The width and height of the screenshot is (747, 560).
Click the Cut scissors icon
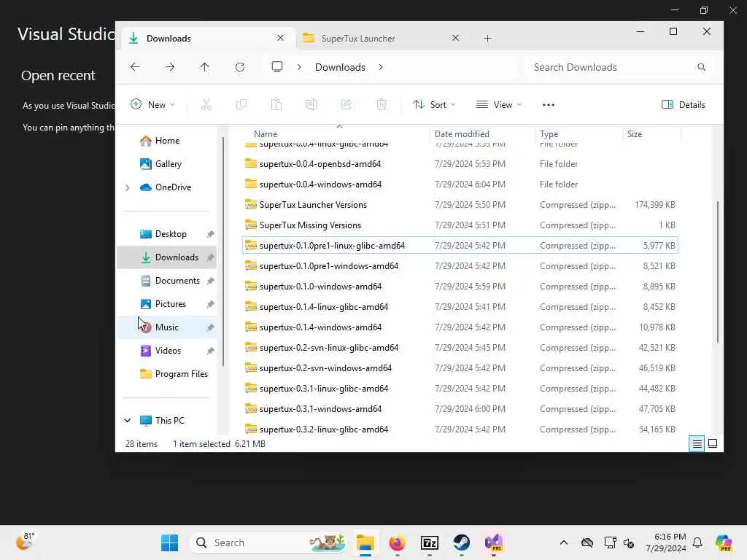click(206, 105)
